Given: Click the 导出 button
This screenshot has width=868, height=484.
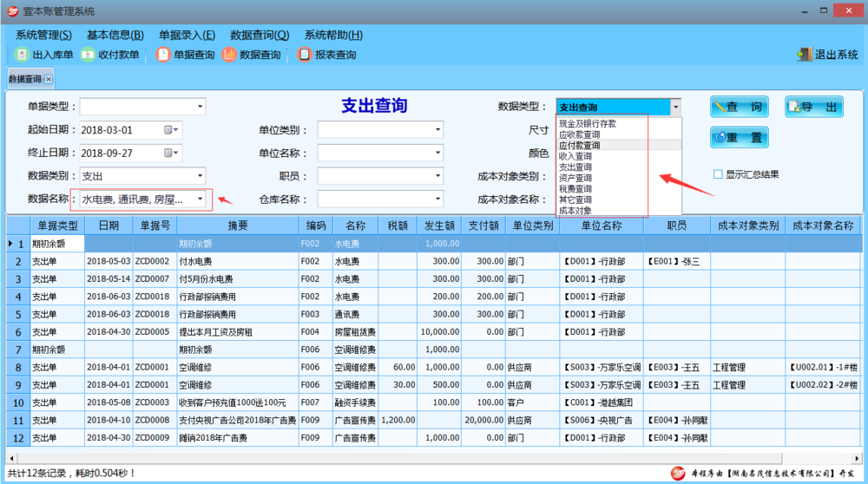Looking at the screenshot, I should 814,107.
